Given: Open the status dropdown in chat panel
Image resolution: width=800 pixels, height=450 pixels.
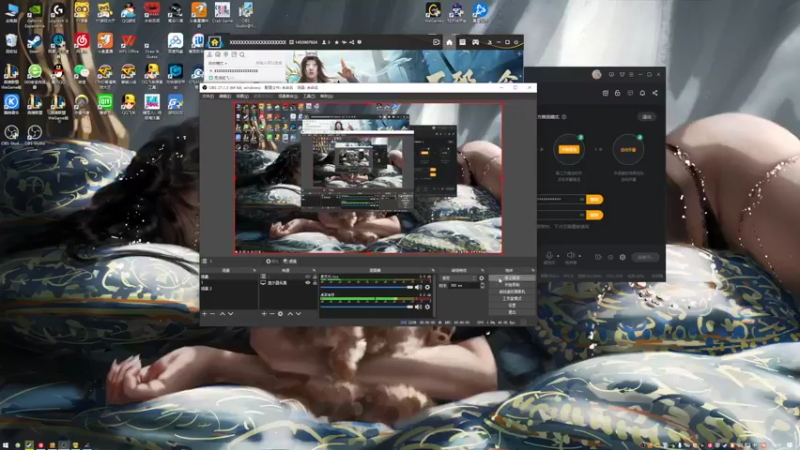Looking at the screenshot, I should [218, 63].
